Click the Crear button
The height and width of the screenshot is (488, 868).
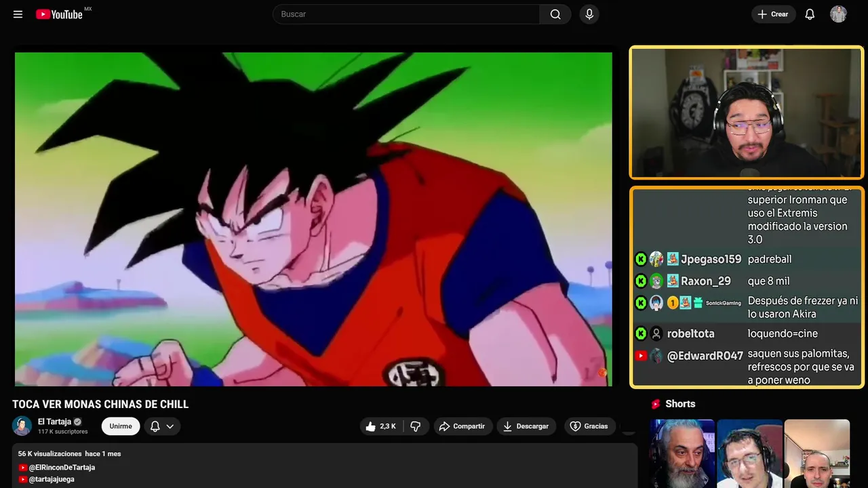773,14
